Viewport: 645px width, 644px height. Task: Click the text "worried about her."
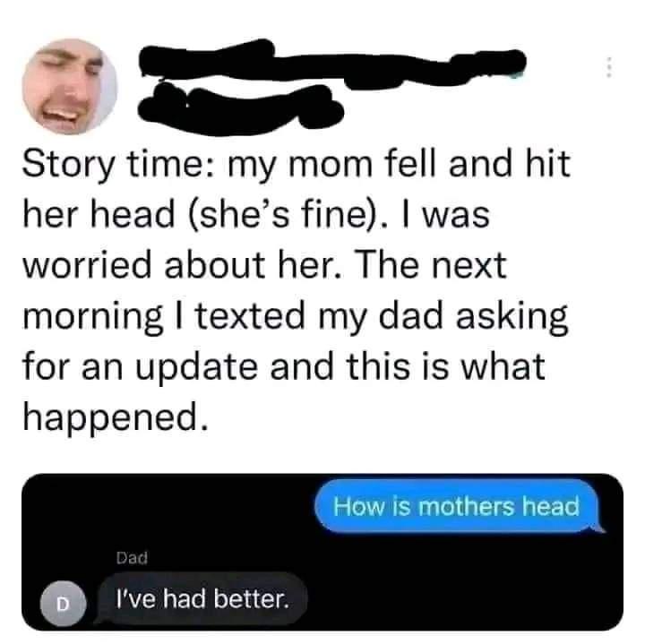tap(182, 266)
